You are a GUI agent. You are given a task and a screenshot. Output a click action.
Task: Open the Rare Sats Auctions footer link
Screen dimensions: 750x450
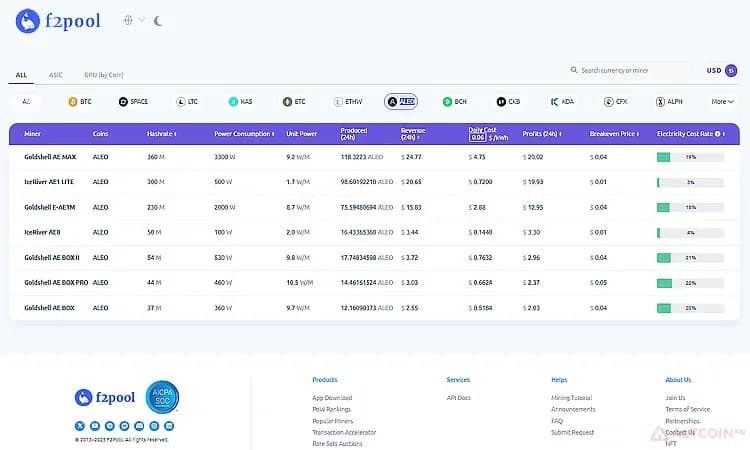337,444
